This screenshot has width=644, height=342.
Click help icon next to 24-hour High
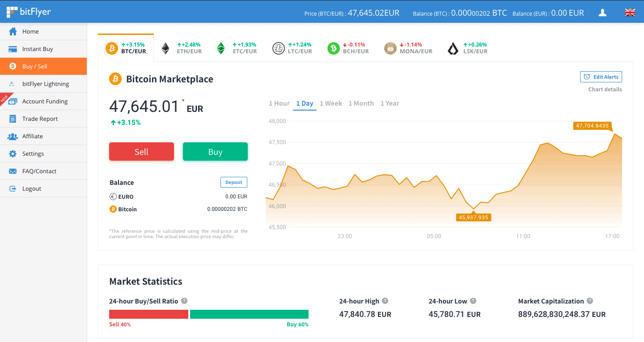click(385, 301)
